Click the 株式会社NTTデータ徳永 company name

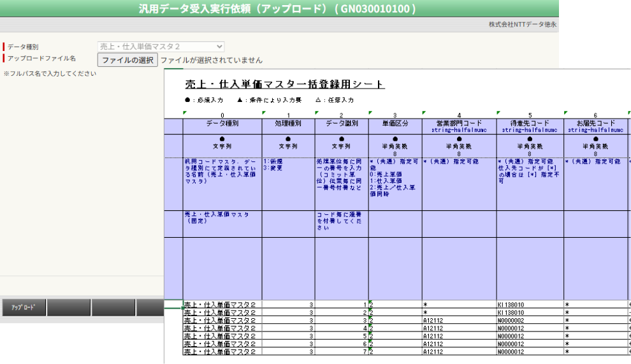pos(523,25)
